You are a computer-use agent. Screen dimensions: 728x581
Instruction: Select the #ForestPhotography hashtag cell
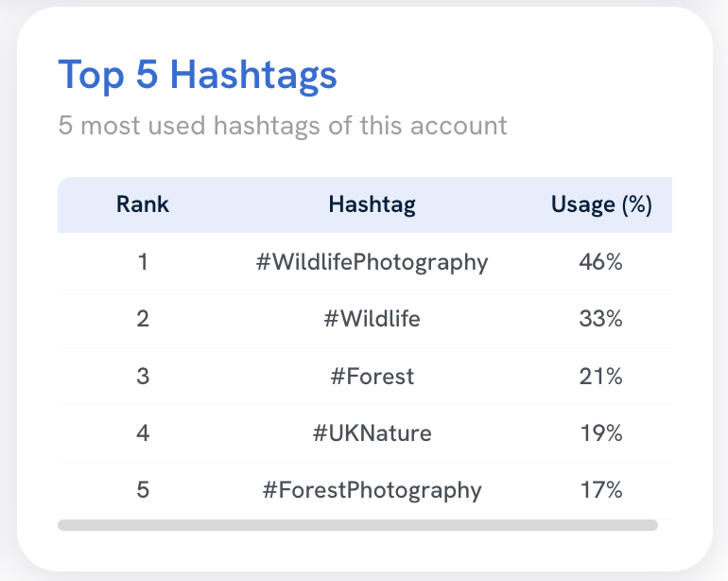372,490
